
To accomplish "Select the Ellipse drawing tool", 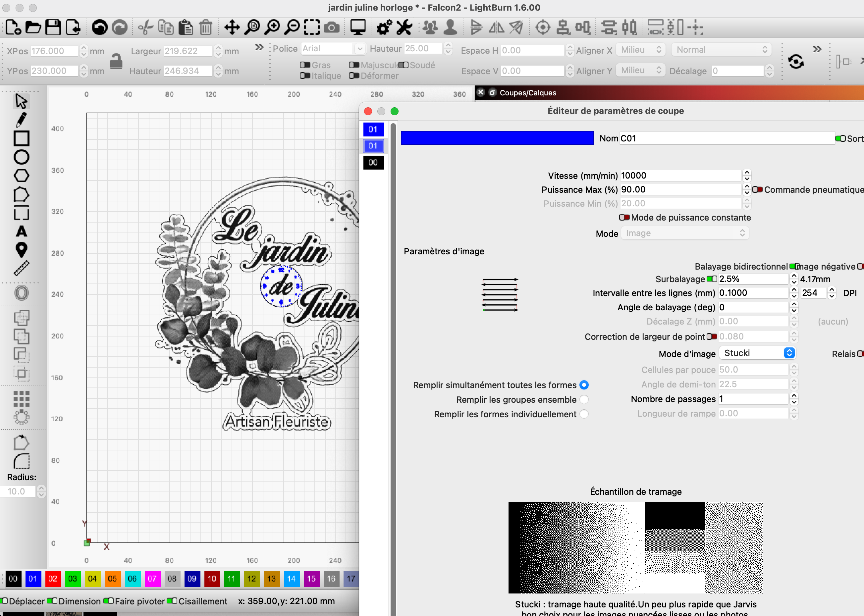I will click(21, 157).
